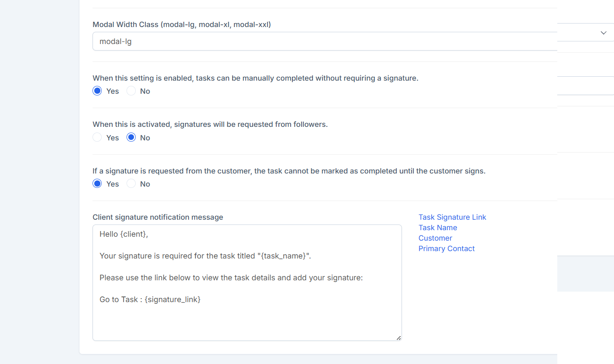This screenshot has width=614, height=364.
Task: Enable signature requests from followers with Yes
Action: [97, 138]
